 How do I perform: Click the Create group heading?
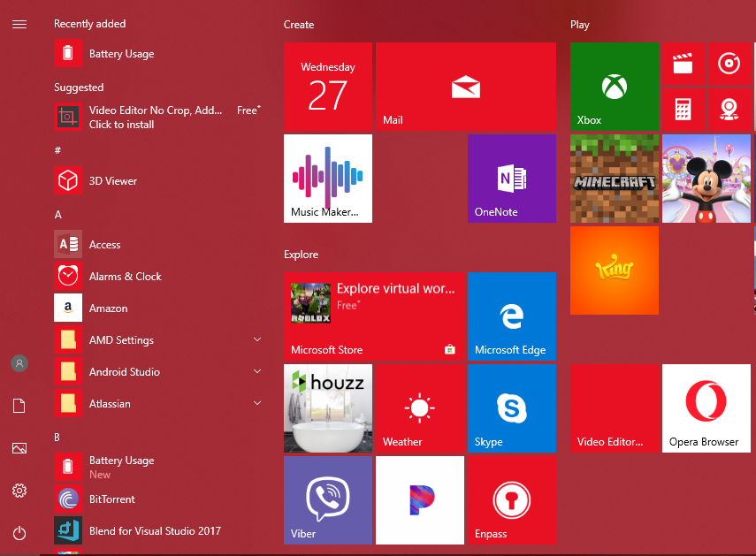[x=299, y=25]
